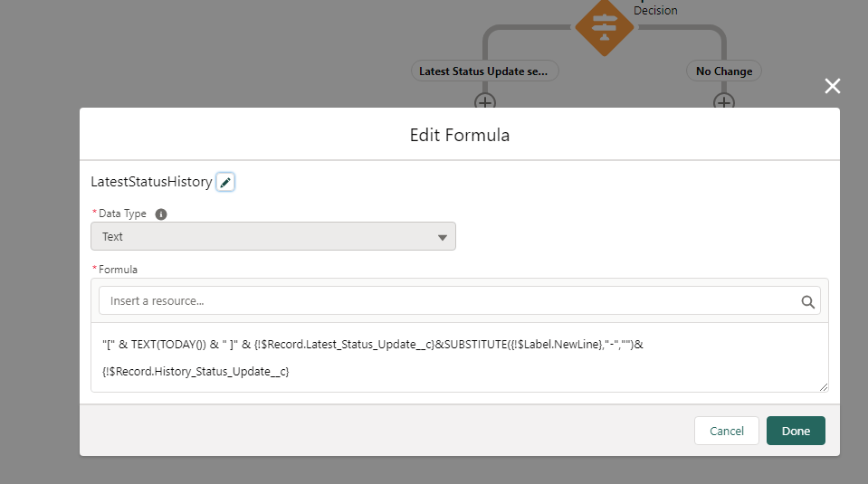Select the orange Decision element icon
The image size is (868, 484).
click(x=604, y=25)
